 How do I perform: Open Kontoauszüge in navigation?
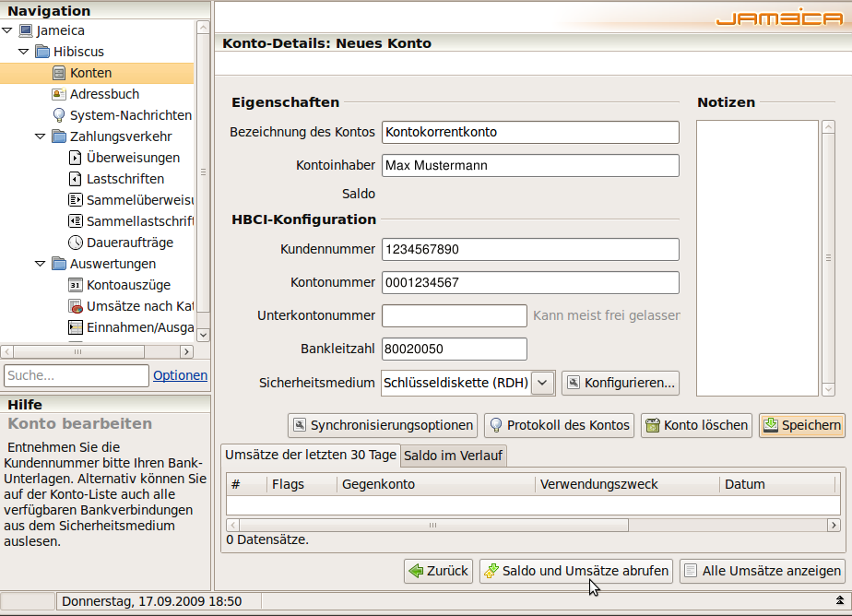[128, 285]
